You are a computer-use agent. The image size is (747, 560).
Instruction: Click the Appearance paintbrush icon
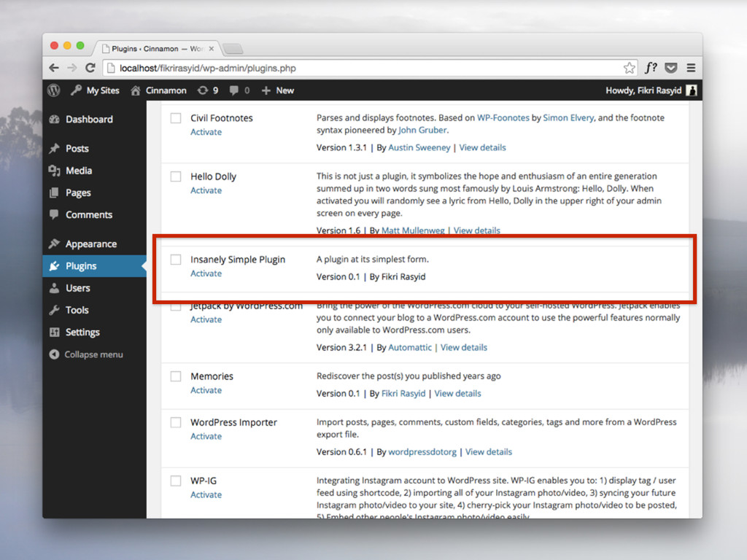tap(54, 244)
